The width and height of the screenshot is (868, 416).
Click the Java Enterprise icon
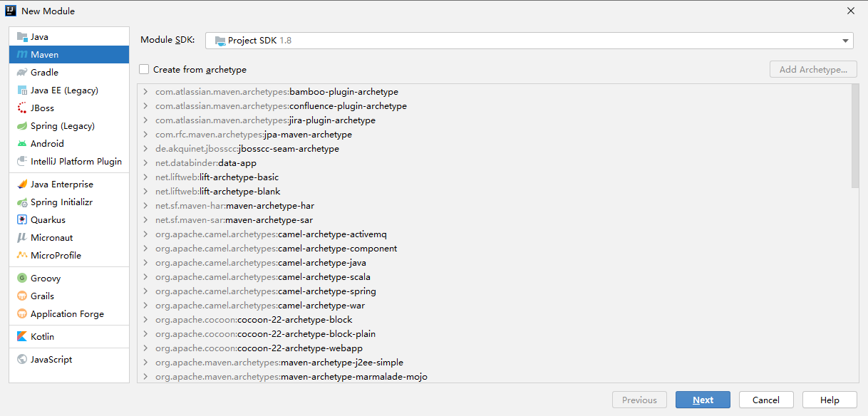point(22,184)
